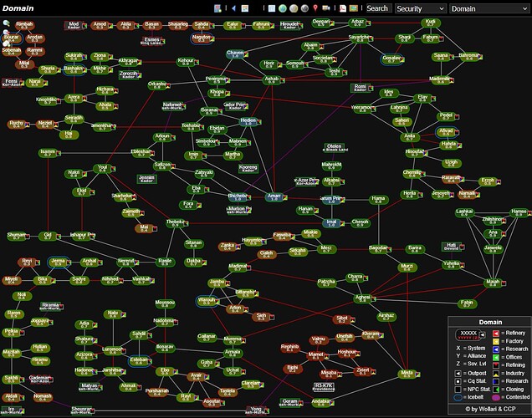
Task: Click the blue back arrow in toolbar
Action: 233,8
